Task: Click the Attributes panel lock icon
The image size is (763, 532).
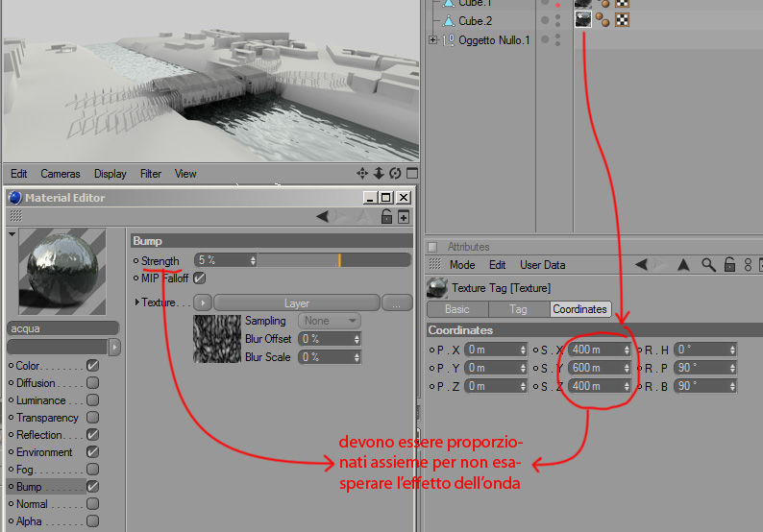Action: click(729, 265)
